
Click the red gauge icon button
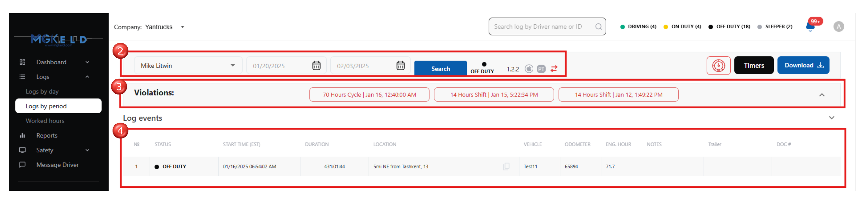718,65
